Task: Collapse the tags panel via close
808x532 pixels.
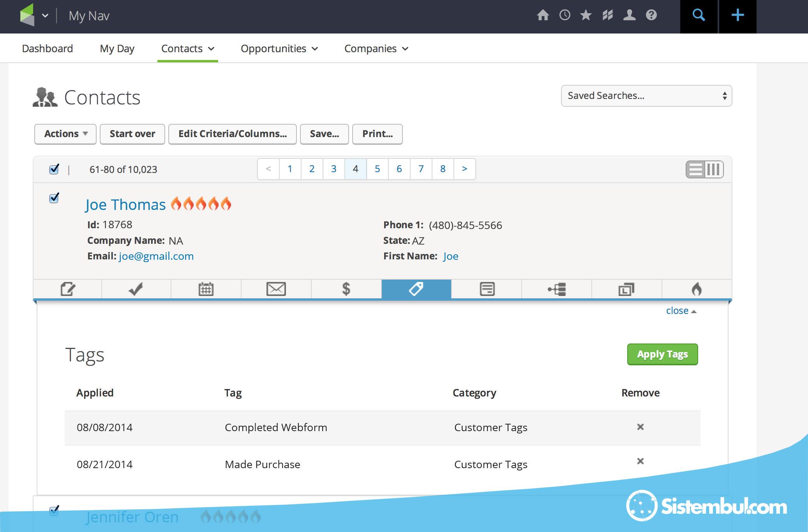Action: point(681,311)
